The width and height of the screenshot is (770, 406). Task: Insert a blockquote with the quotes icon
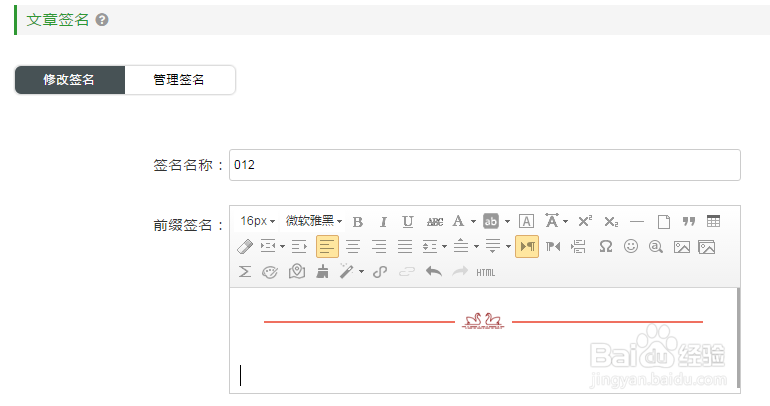coord(688,222)
